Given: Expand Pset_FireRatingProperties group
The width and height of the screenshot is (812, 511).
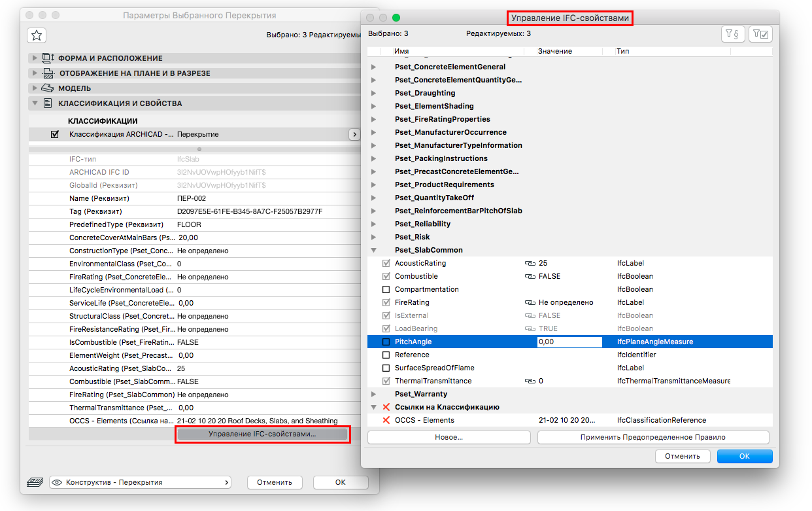Looking at the screenshot, I should (x=373, y=119).
